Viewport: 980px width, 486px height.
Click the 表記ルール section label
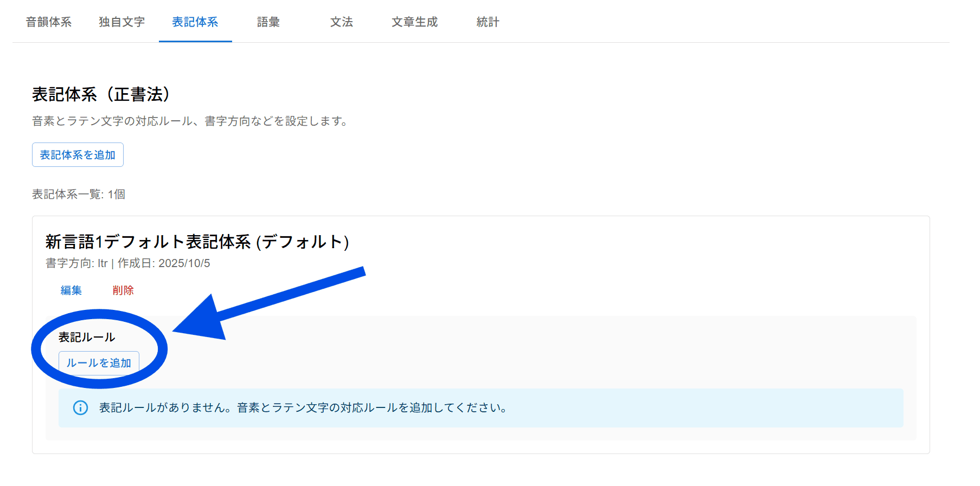87,337
